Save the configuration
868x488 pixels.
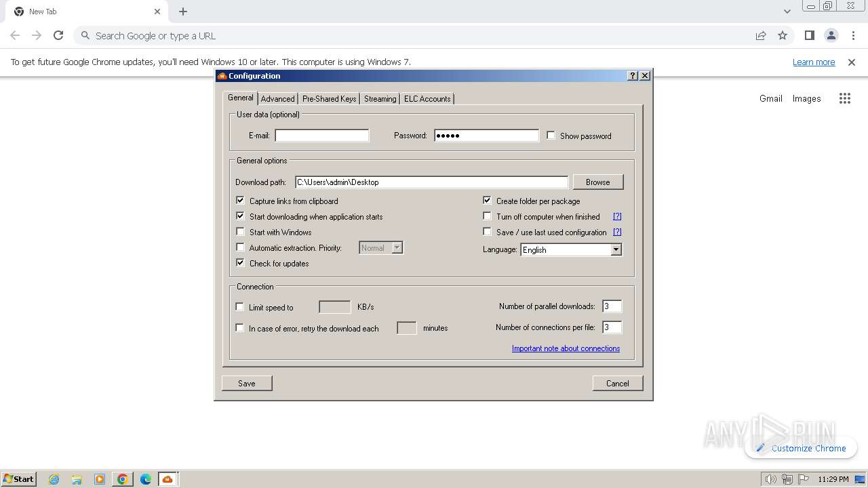(x=247, y=384)
